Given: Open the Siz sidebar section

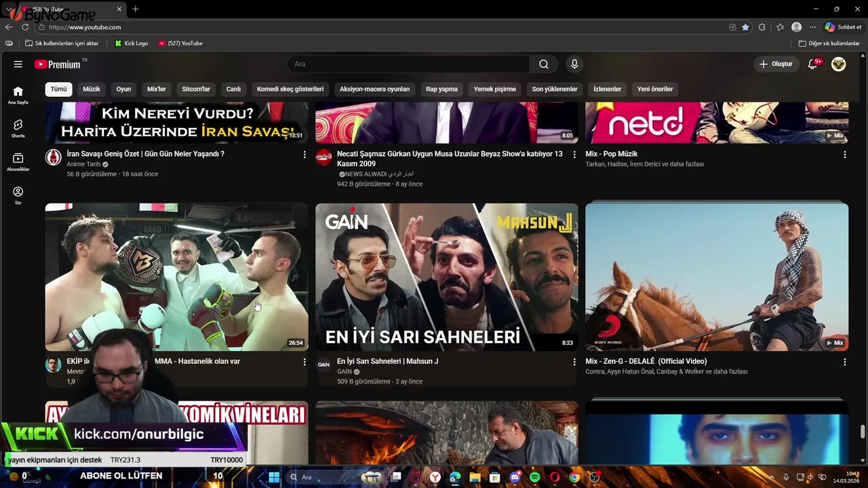Looking at the screenshot, I should [x=18, y=195].
